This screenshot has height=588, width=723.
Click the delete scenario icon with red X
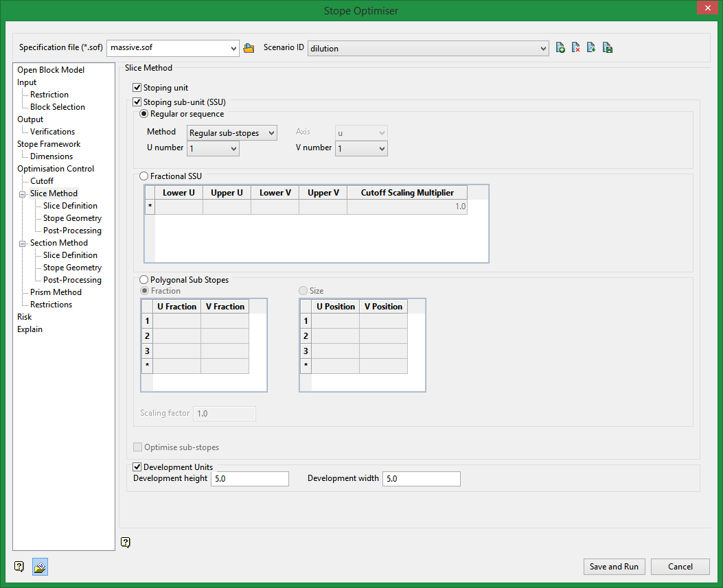coord(576,48)
